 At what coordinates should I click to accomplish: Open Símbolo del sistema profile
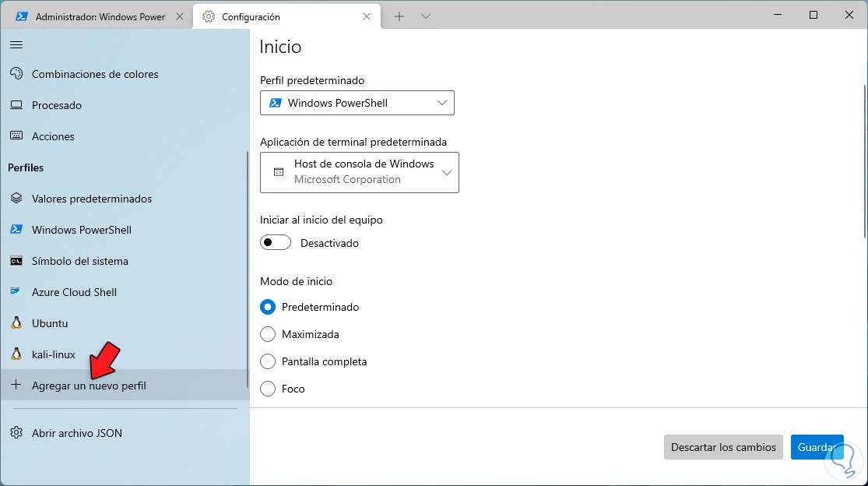(x=125, y=261)
